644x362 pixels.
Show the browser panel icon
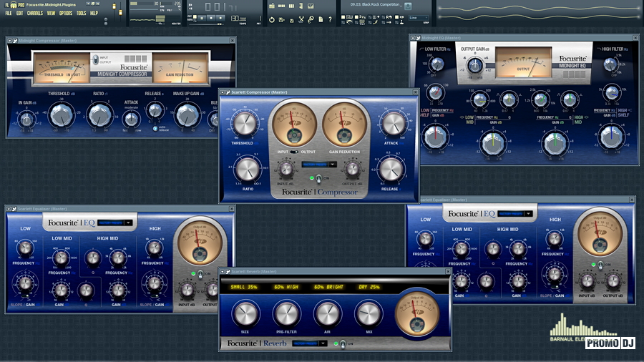coord(301,6)
